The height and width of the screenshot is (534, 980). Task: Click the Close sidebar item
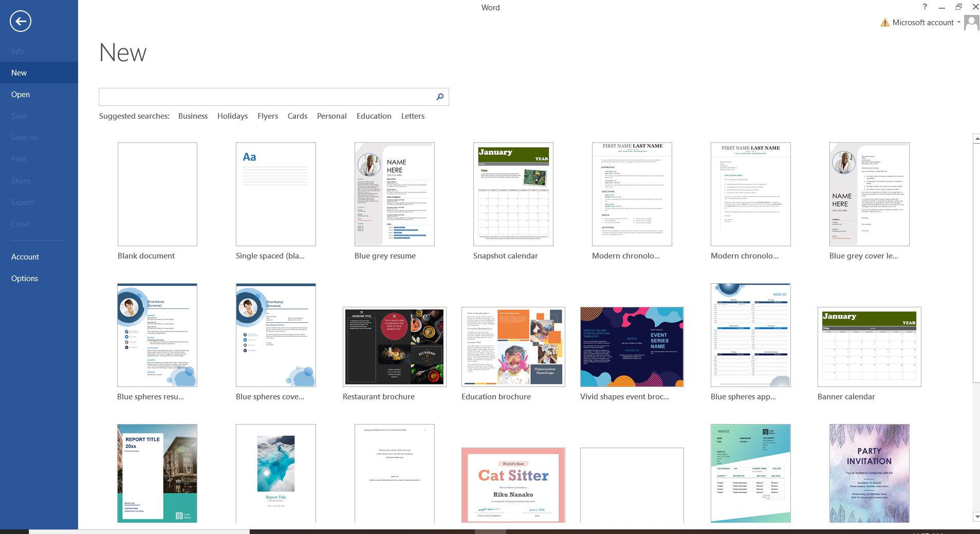point(39,224)
